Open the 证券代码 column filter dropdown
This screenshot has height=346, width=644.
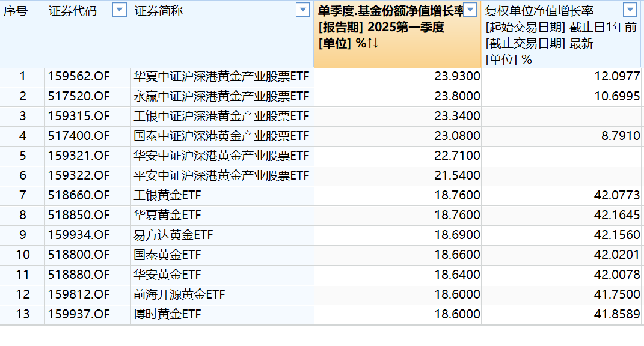(x=119, y=9)
